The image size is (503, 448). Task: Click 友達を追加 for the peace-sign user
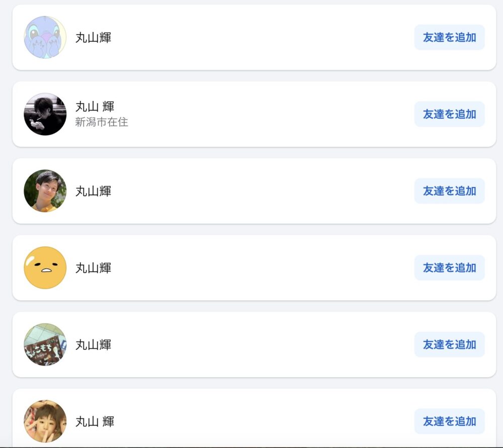(449, 421)
